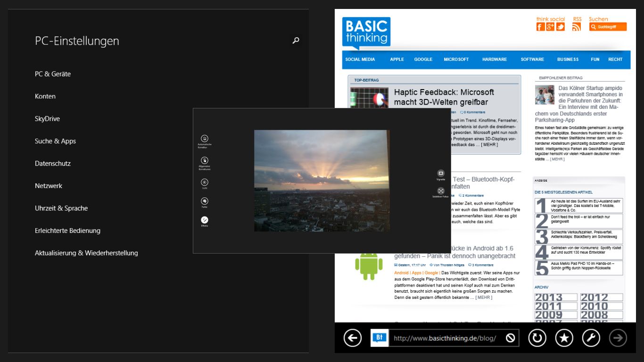
Task: Click the Haptic Feedback article headline
Action: [x=444, y=97]
